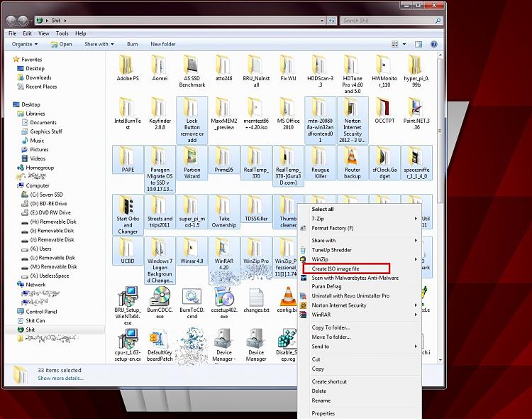This screenshot has height=419, width=532.
Task: Click the Burn toolbar button
Action: coord(133,44)
